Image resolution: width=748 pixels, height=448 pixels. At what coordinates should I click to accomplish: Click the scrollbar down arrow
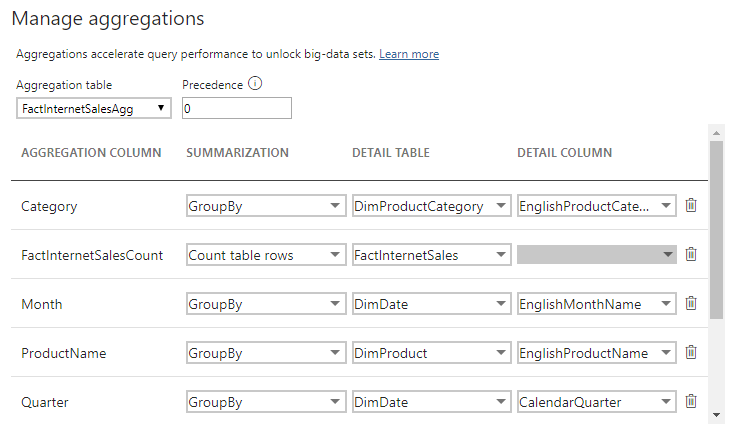(717, 415)
